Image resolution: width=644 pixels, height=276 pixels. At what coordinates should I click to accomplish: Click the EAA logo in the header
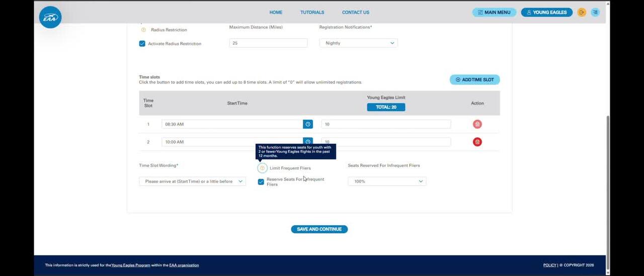click(50, 17)
